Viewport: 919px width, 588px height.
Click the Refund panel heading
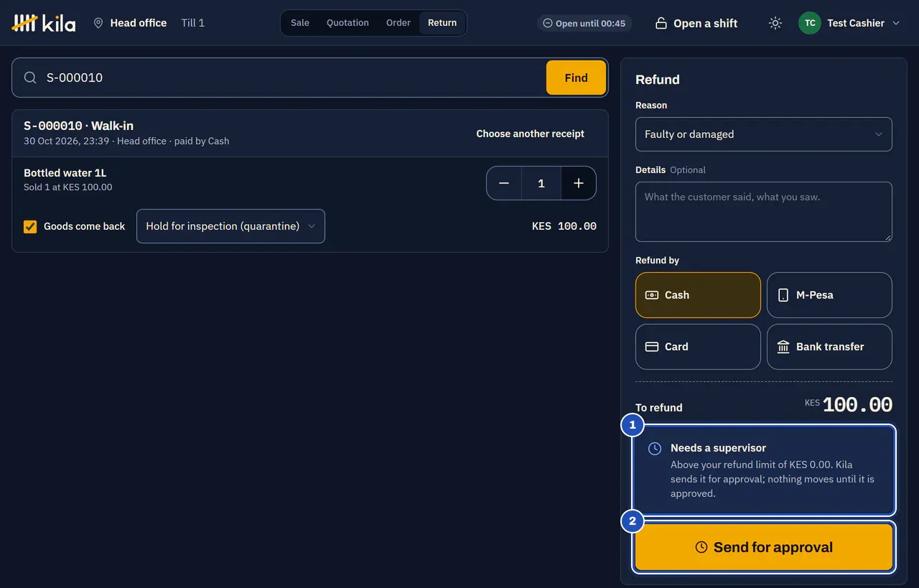pos(658,80)
